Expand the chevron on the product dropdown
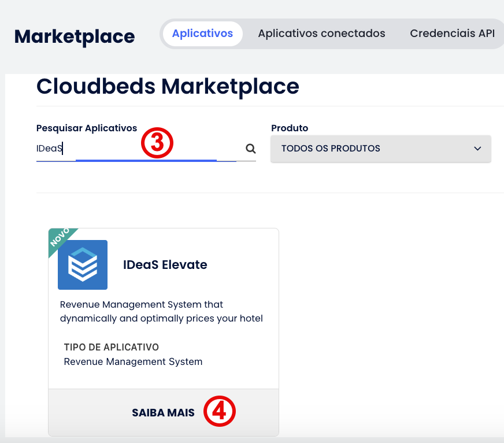Image resolution: width=504 pixels, height=443 pixels. [477, 149]
